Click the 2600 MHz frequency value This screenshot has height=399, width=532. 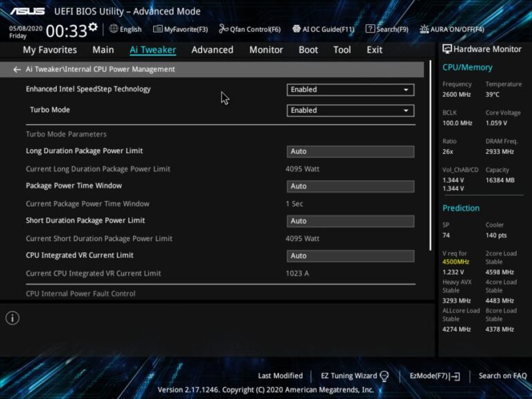tap(456, 95)
